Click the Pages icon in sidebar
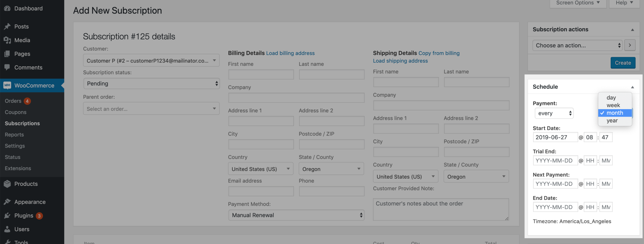 7,54
